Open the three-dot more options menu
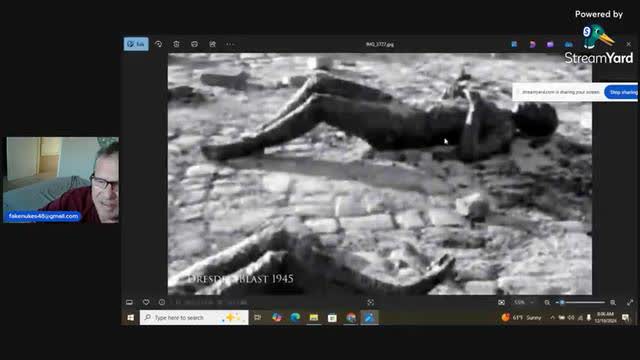 (x=230, y=44)
